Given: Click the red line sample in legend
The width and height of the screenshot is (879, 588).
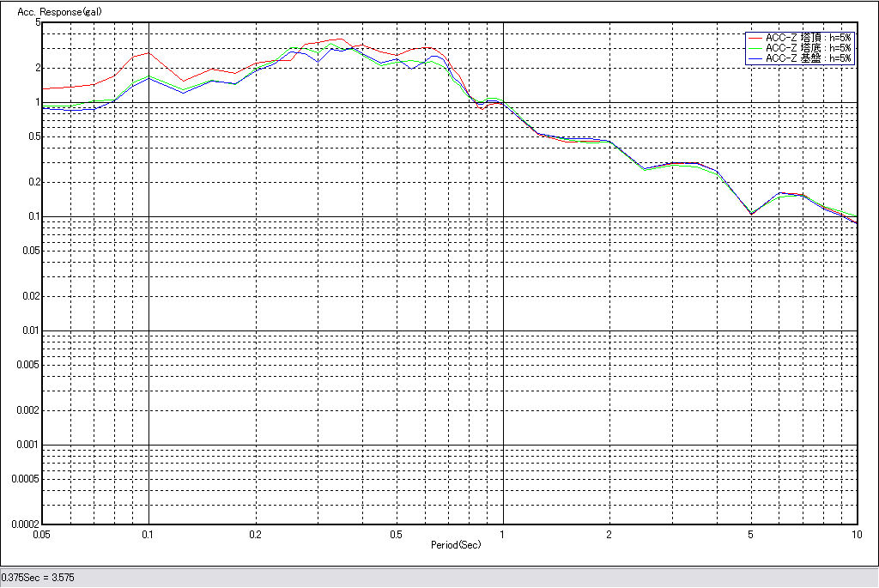Looking at the screenshot, I should point(755,38).
